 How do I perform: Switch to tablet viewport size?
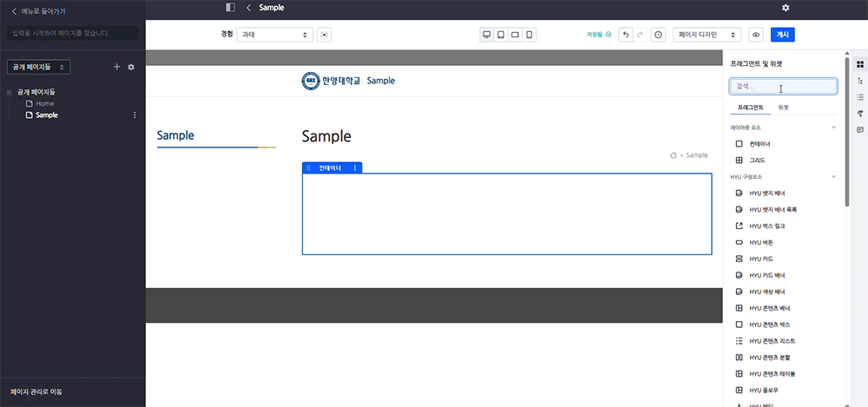(501, 35)
